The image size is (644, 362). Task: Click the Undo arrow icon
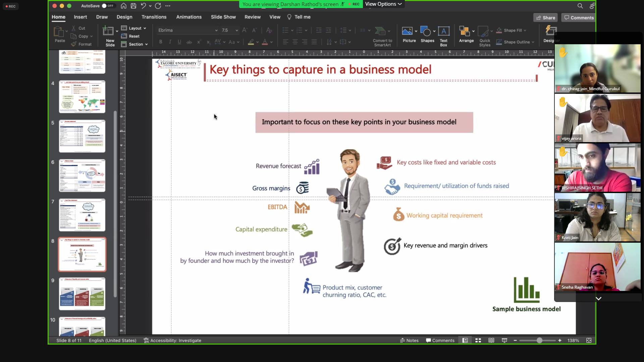143,6
